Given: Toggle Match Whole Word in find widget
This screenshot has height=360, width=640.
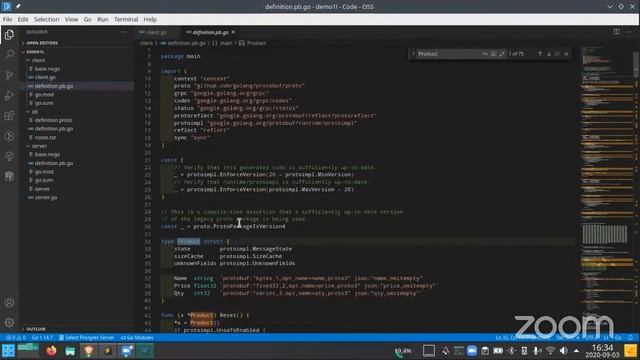Looking at the screenshot, I should [493, 54].
